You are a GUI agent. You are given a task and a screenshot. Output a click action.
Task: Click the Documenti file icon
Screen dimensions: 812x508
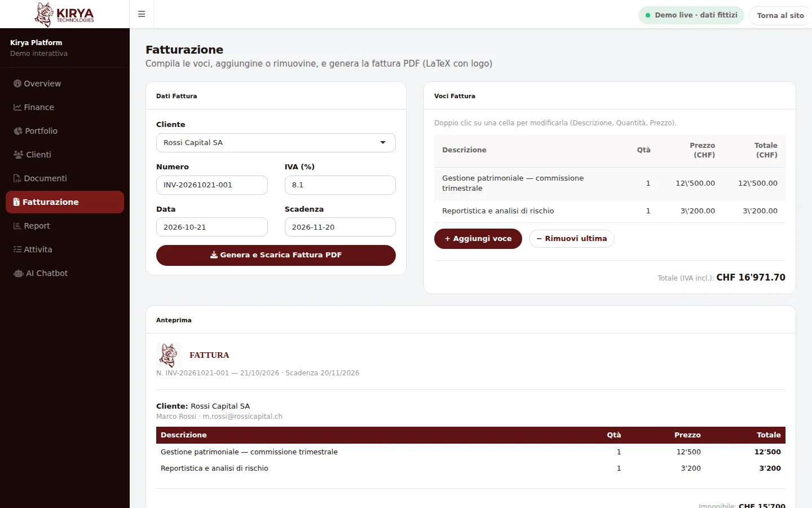click(x=17, y=178)
